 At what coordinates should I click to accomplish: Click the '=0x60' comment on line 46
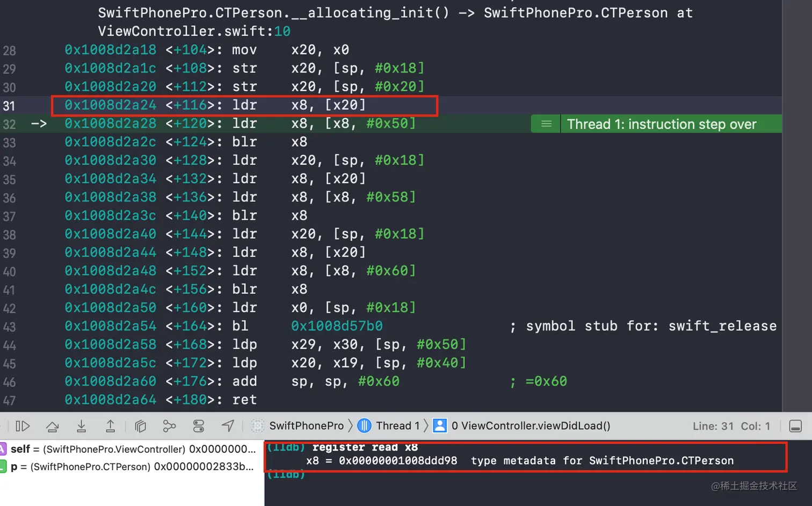546,381
